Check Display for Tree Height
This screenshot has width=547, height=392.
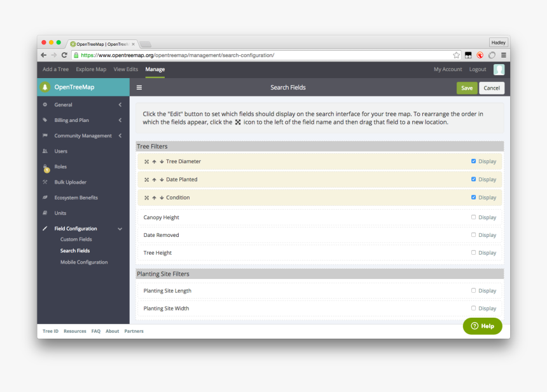pyautogui.click(x=473, y=253)
